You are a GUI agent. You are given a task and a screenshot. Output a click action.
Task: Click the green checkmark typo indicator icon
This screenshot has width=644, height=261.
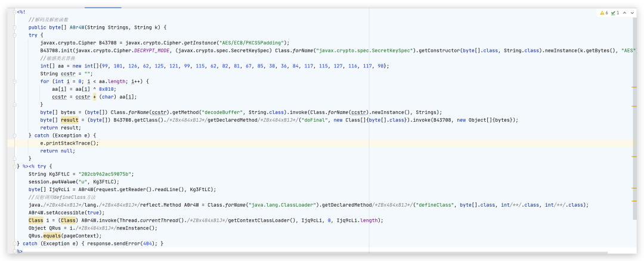pos(613,13)
